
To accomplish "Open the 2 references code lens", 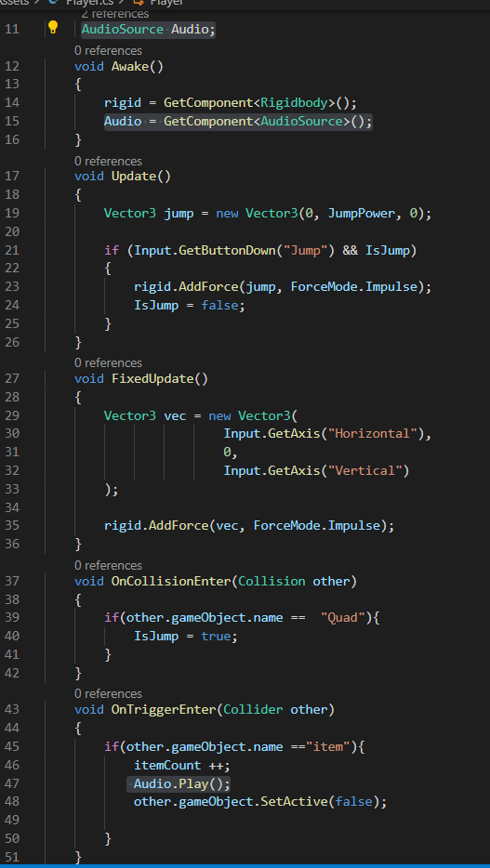I will pos(115,14).
